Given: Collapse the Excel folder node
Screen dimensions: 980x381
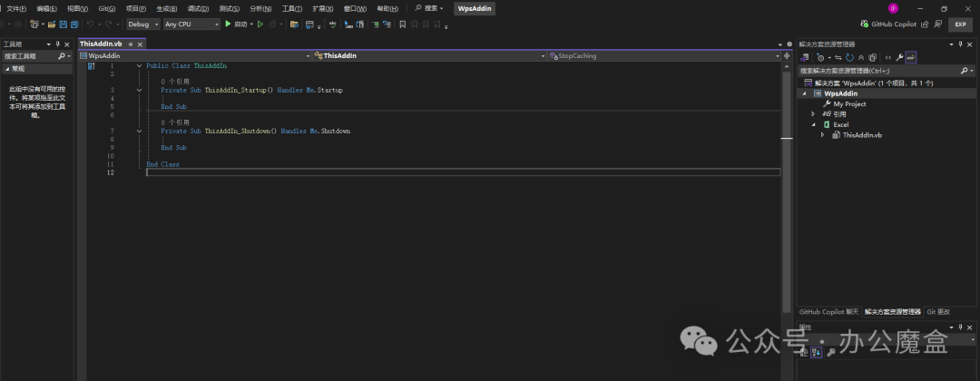Looking at the screenshot, I should 813,124.
